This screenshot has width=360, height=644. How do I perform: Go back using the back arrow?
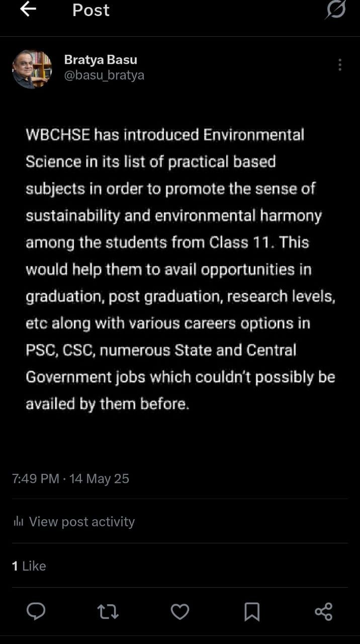28,10
